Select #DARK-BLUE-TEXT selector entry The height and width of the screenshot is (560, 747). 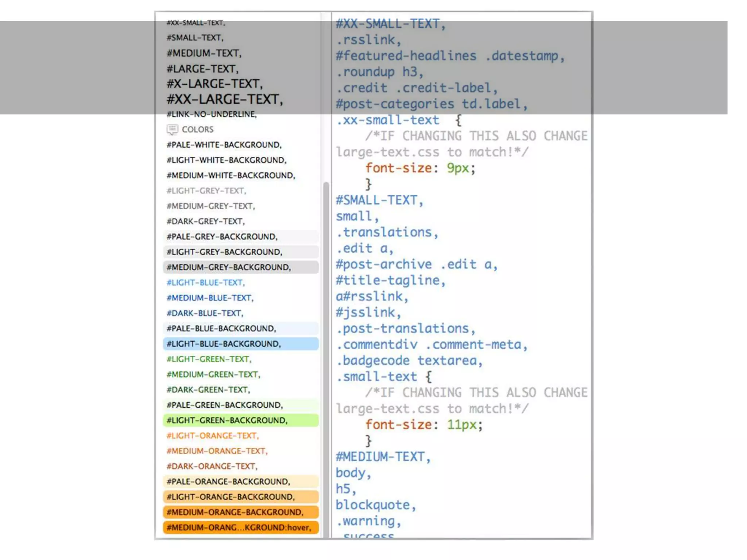205,313
